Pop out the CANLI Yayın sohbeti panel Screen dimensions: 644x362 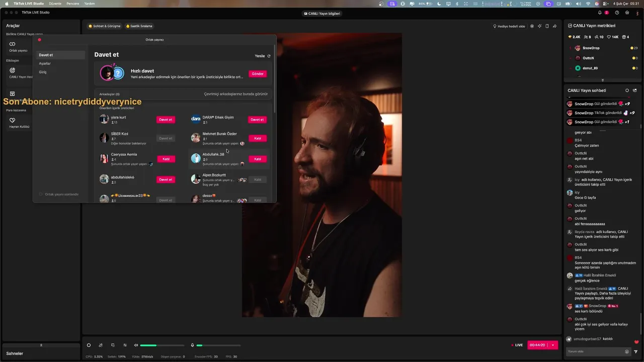634,90
